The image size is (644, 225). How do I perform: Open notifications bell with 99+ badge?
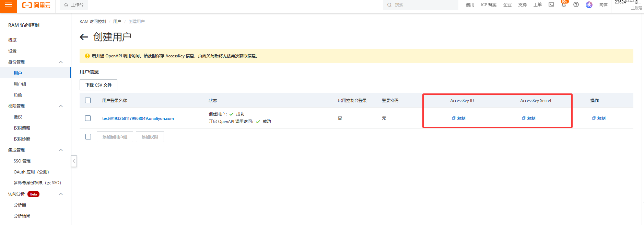(564, 4)
